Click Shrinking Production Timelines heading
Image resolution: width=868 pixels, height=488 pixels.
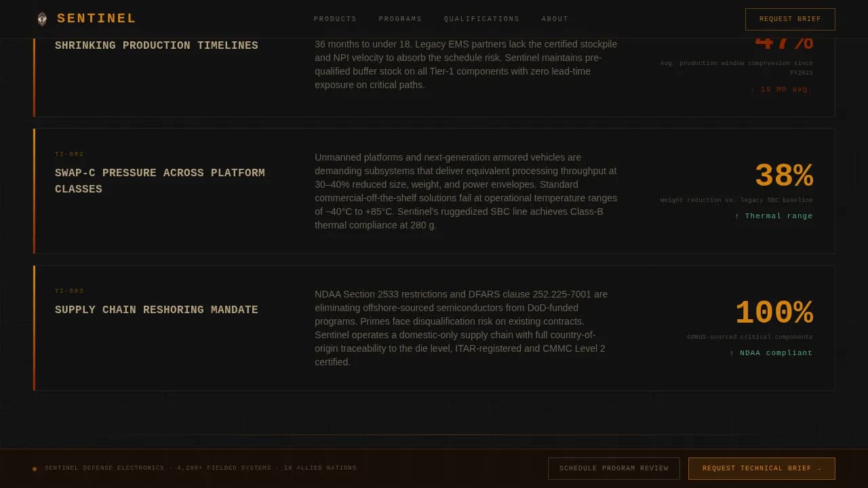pos(157,45)
